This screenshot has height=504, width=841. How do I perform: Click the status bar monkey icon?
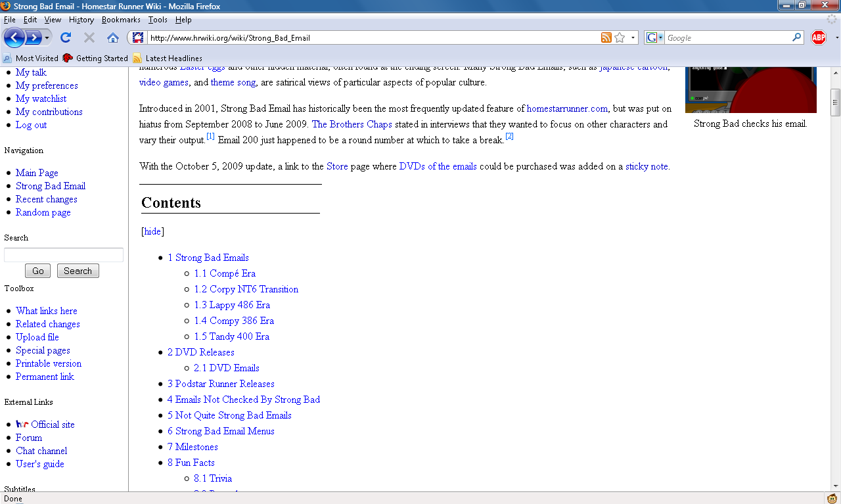point(832,498)
